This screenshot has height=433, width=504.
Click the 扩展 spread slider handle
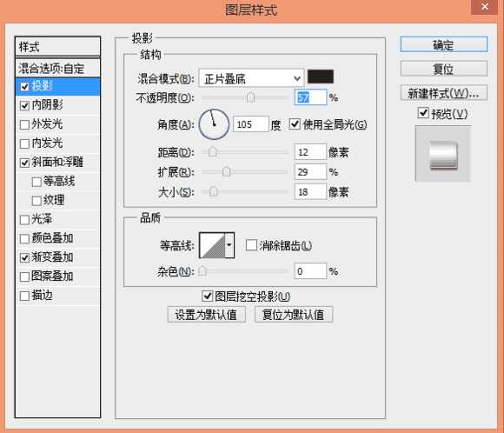pos(226,171)
